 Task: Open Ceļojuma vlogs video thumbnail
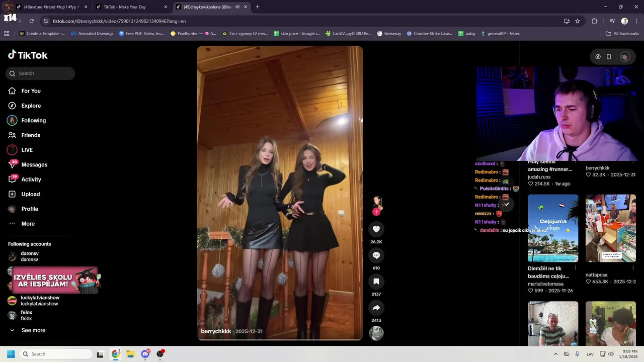pos(553,228)
